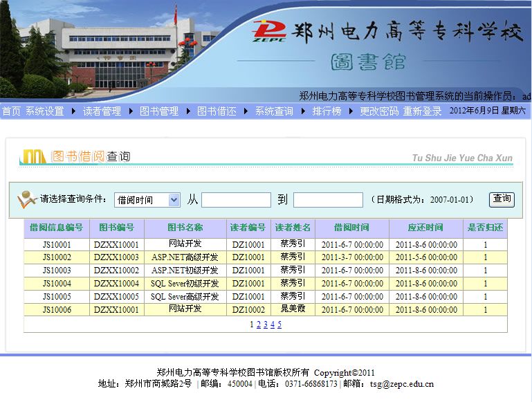Go to results page 4

[x=273, y=325]
